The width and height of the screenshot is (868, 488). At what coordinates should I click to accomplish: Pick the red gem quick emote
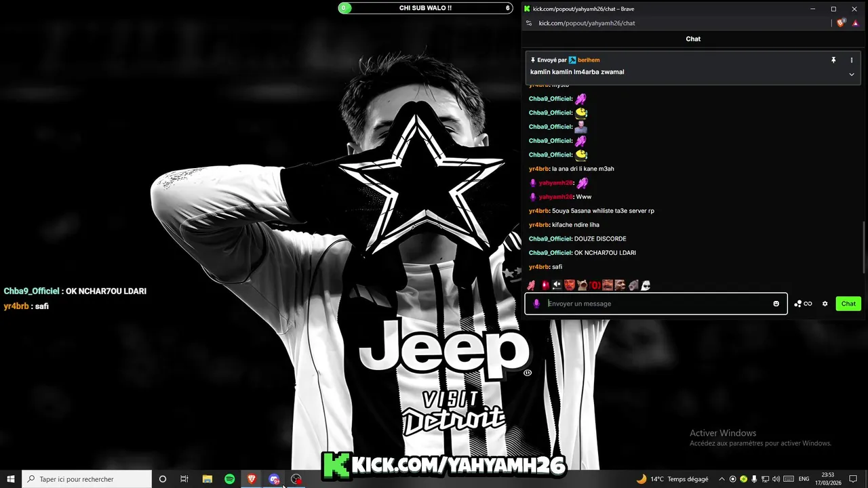click(x=545, y=285)
